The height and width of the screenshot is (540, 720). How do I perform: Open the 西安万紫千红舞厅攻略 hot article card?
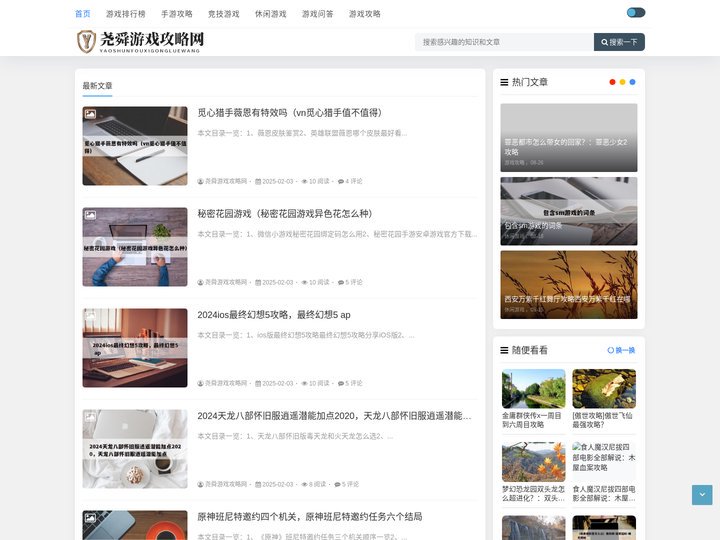[x=569, y=285]
